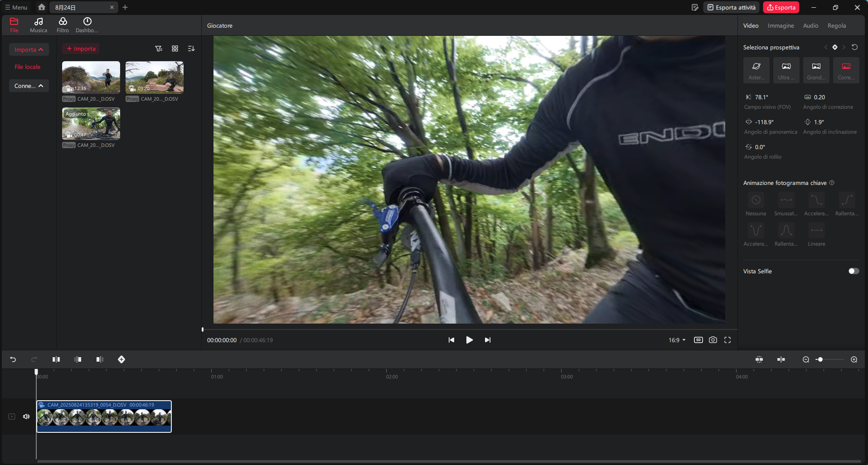868x465 pixels.
Task: Select the 12:35 media thumbnail
Action: [x=91, y=77]
